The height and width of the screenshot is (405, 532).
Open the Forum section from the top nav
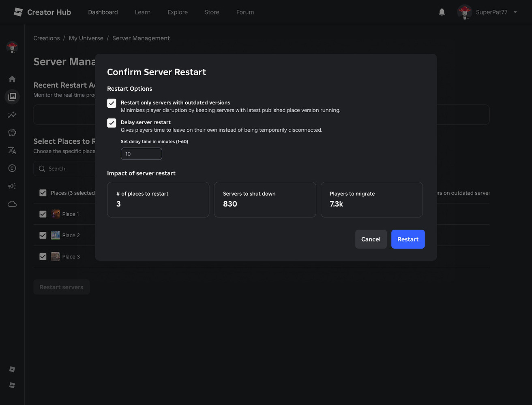[245, 12]
